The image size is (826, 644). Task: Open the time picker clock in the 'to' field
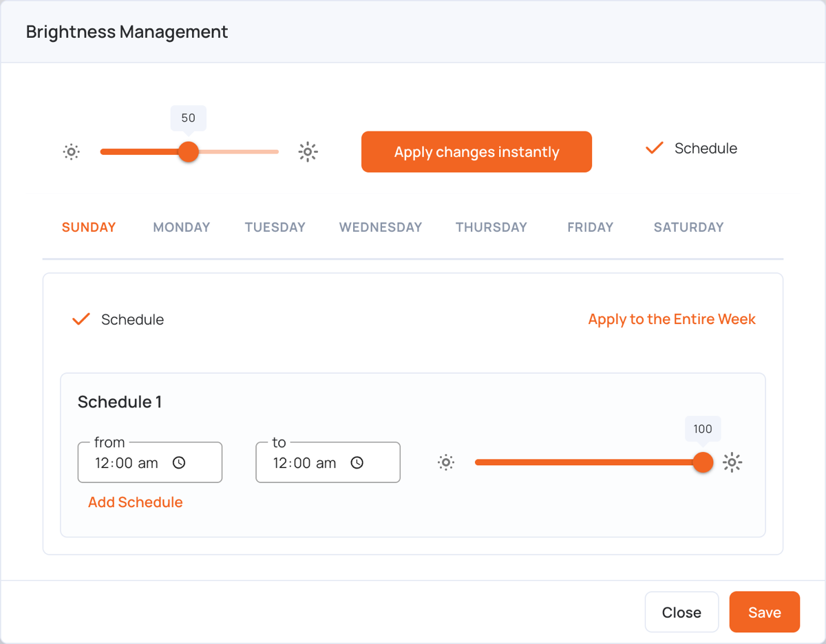tap(357, 463)
